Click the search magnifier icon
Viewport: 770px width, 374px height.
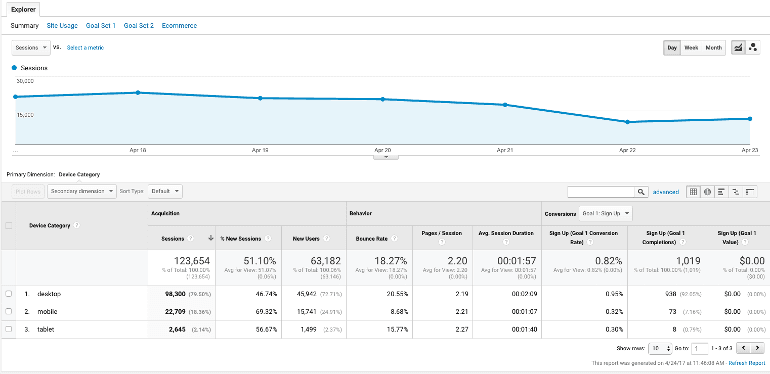(x=641, y=192)
